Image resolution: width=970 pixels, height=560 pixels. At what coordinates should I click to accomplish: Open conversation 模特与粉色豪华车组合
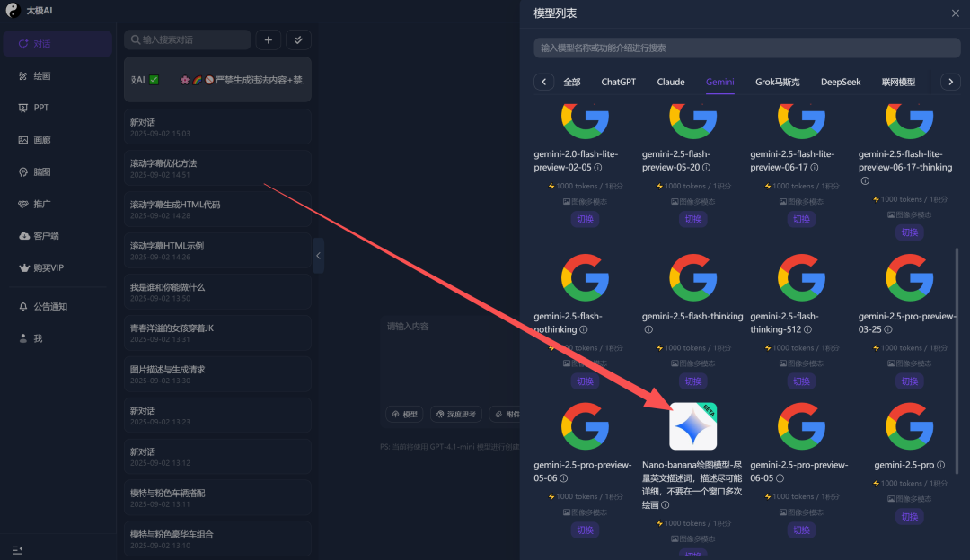pyautogui.click(x=217, y=539)
